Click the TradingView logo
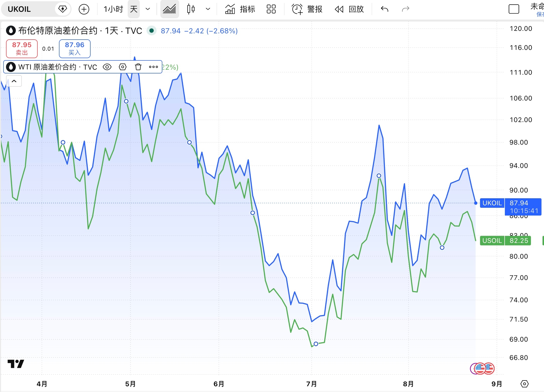The image size is (544, 392). pos(16,364)
